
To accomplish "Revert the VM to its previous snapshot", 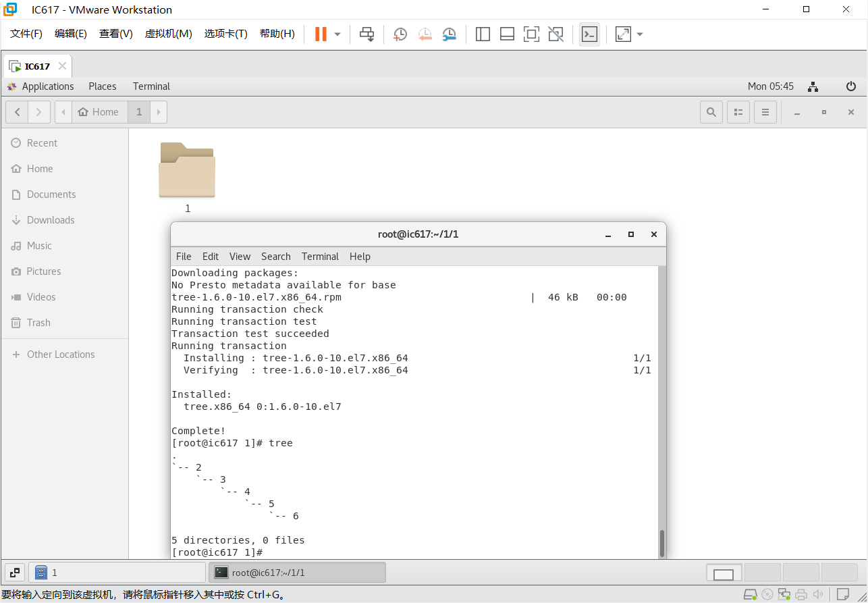I will 425,34.
